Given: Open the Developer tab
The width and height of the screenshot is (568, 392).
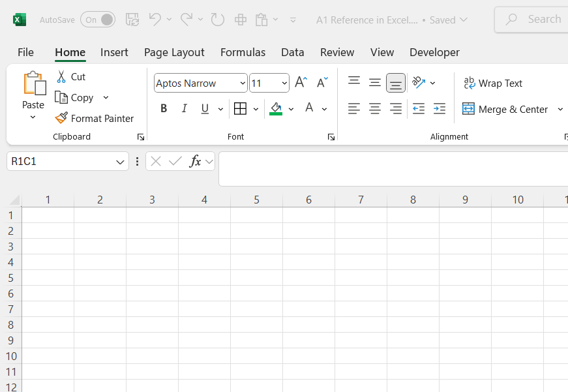Looking at the screenshot, I should pyautogui.click(x=434, y=53).
